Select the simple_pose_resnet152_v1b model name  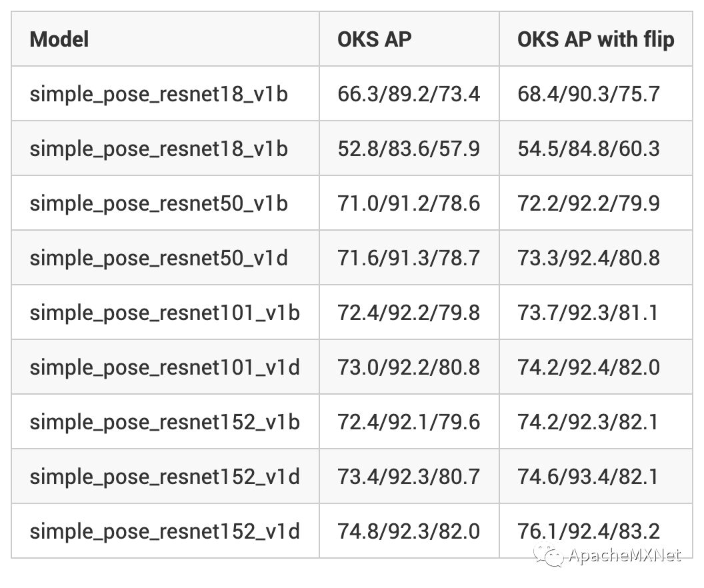pyautogui.click(x=165, y=422)
